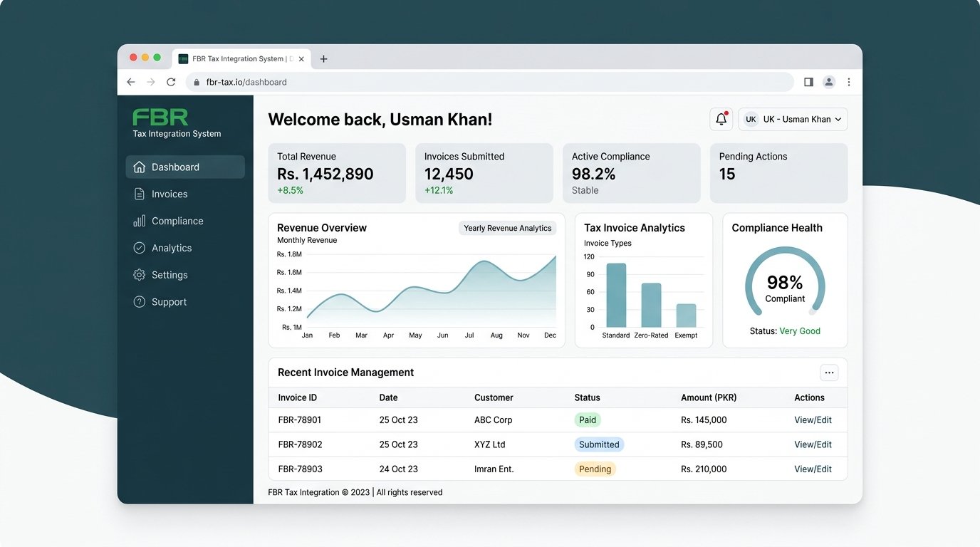Click the fbr-tax.io/dashboard address bar
Screen dimensions: 980x547
490,82
